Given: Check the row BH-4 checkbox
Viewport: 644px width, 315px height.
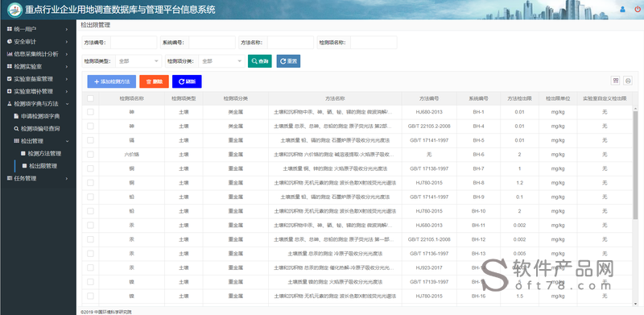Looking at the screenshot, I should tap(90, 126).
